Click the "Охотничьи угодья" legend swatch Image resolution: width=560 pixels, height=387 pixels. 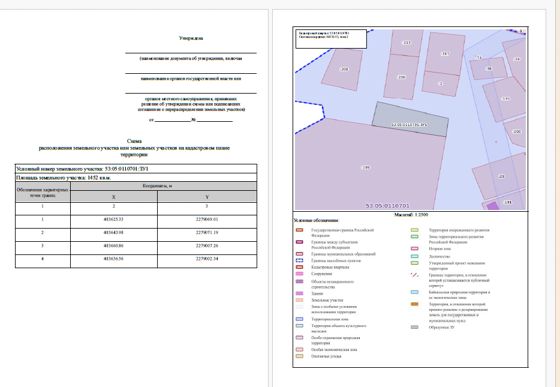point(300,356)
